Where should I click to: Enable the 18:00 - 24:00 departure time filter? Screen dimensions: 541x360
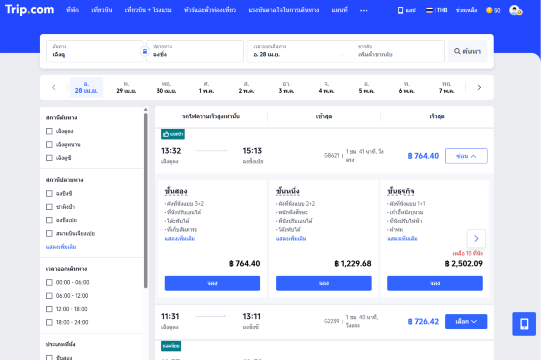click(49, 322)
